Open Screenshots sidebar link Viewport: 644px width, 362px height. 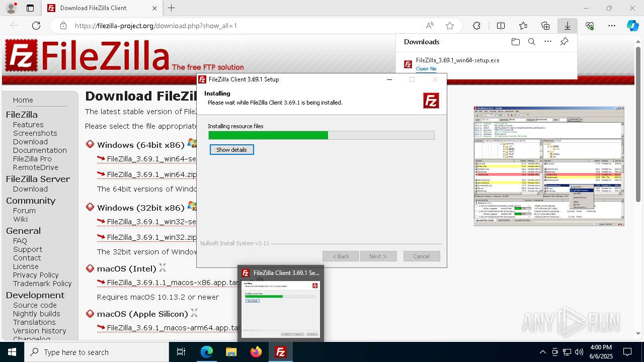click(x=35, y=133)
